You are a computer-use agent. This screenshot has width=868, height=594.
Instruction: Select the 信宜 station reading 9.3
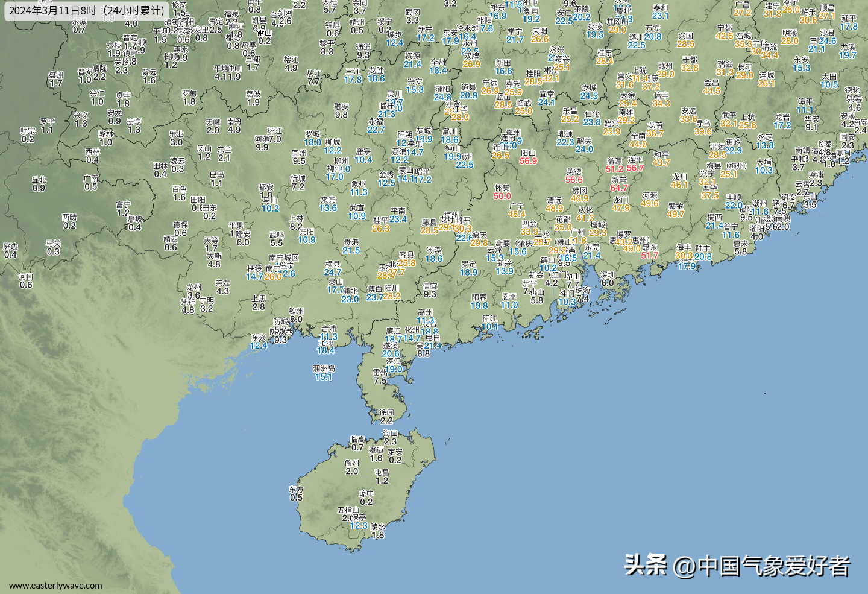pyautogui.click(x=430, y=294)
